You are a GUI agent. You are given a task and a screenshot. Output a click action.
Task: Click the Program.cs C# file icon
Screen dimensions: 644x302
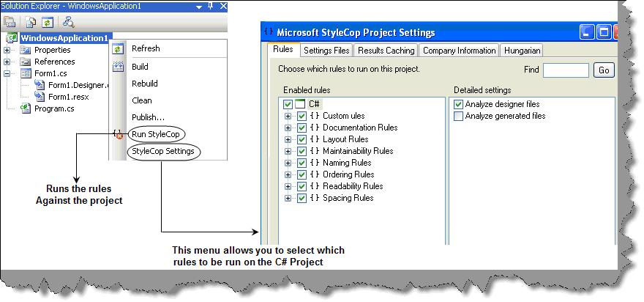pyautogui.click(x=26, y=108)
